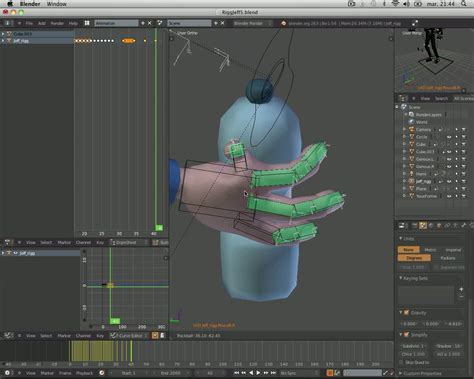Click the RenderLayers icon in outliner
474x379 pixels.
click(412, 114)
